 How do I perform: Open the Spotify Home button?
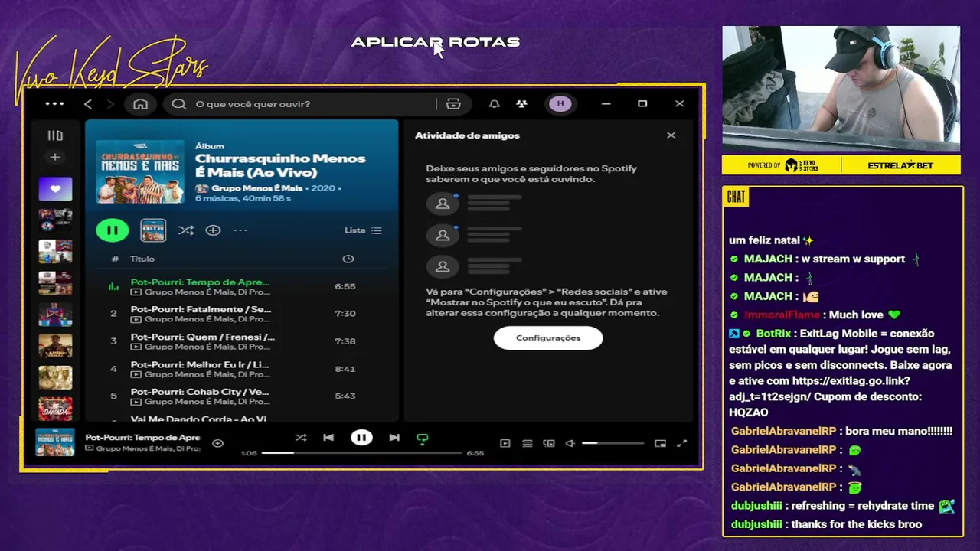tap(140, 104)
